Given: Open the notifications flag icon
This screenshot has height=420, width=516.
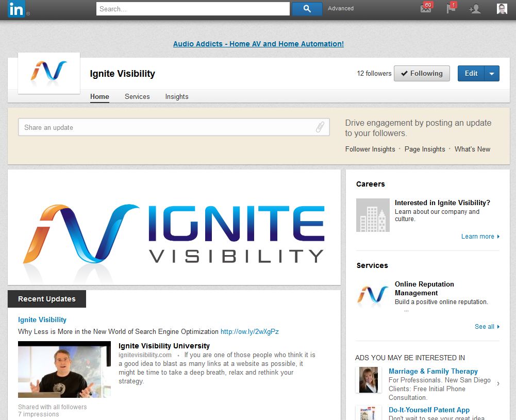Looking at the screenshot, I should pos(451,8).
